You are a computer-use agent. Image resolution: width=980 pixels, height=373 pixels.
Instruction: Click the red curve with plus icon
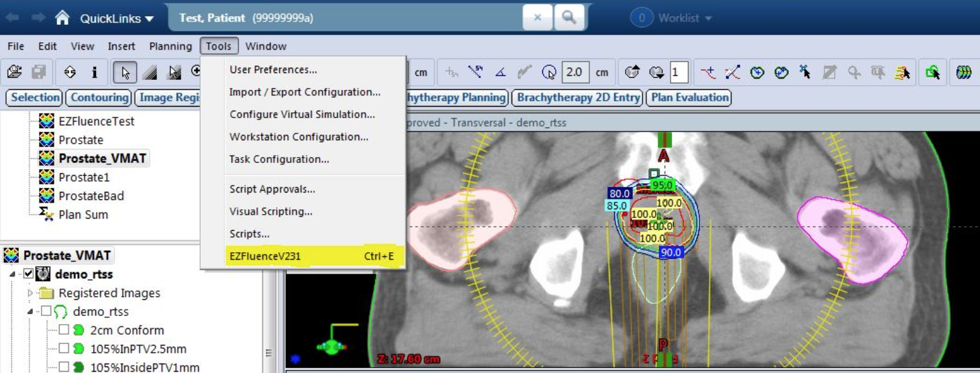click(x=708, y=72)
